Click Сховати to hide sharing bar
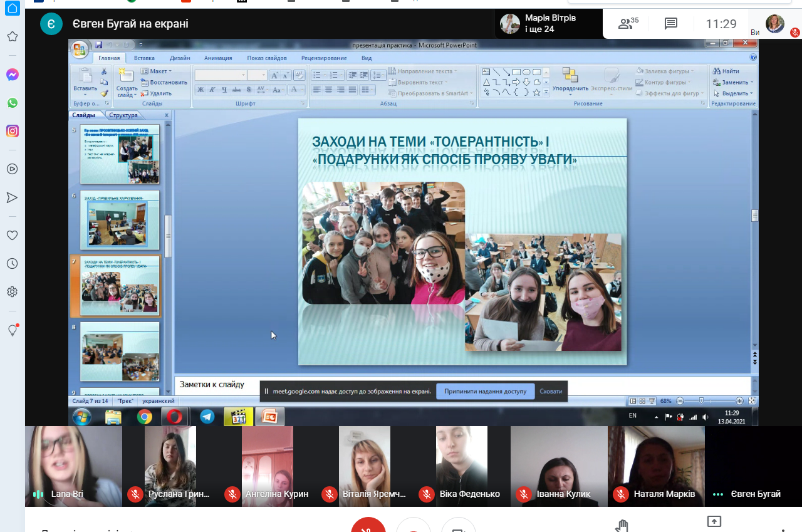 551,392
